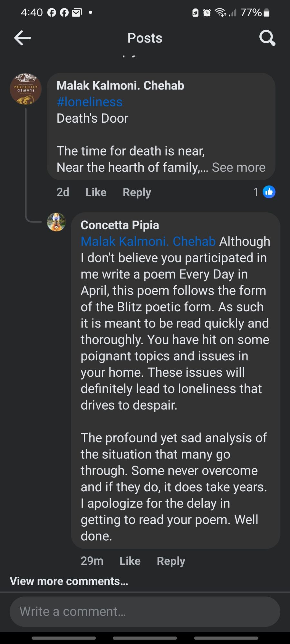Open the search magnifier icon
The image size is (290, 644).
click(267, 38)
